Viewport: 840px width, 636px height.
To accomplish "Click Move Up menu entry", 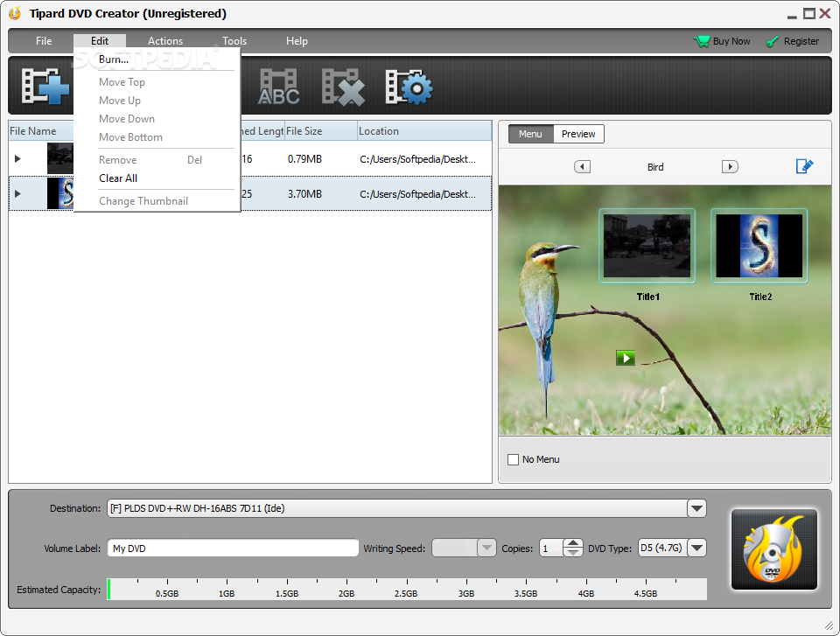I will click(157, 101).
